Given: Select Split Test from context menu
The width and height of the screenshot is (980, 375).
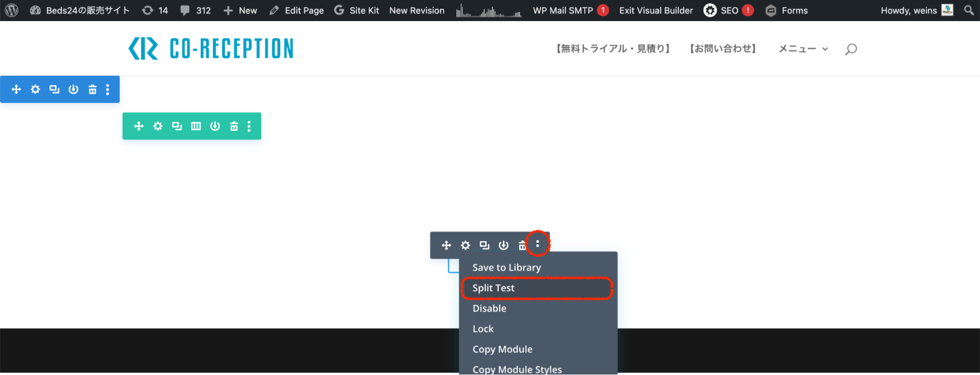Looking at the screenshot, I should (493, 288).
